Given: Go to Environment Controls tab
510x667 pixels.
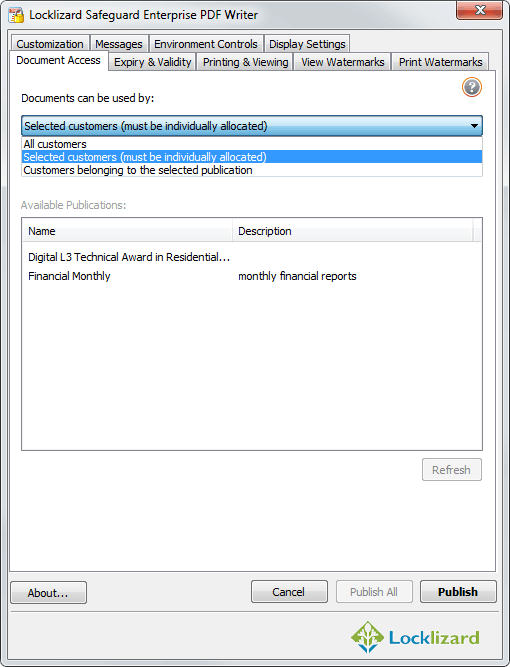Looking at the screenshot, I should click(x=206, y=44).
